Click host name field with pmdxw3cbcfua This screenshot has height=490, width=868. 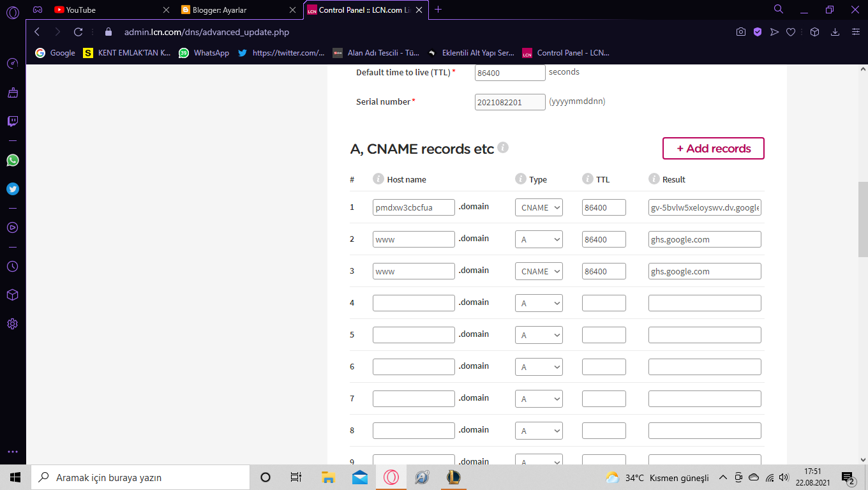[414, 207]
